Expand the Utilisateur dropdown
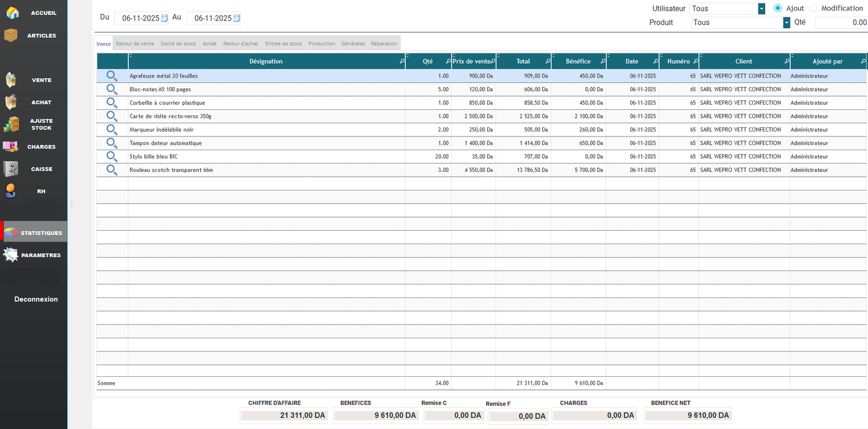Screen dimensions: 868x429 pyautogui.click(x=762, y=8)
